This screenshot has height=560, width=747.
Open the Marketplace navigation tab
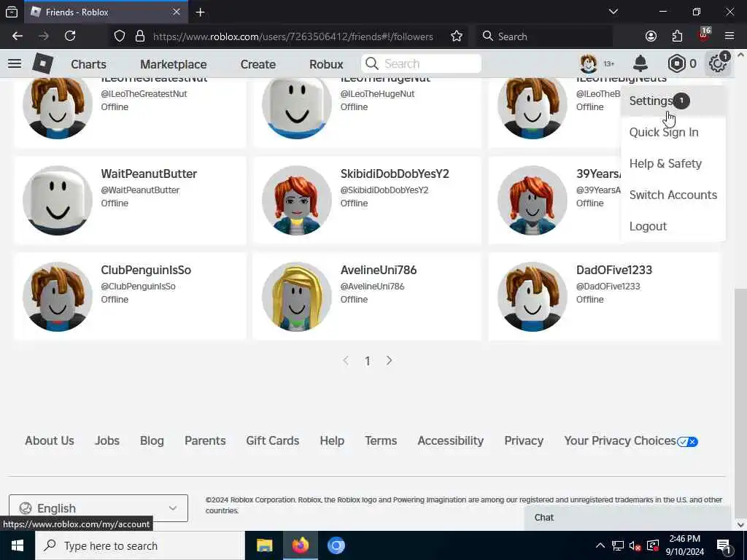coord(174,64)
